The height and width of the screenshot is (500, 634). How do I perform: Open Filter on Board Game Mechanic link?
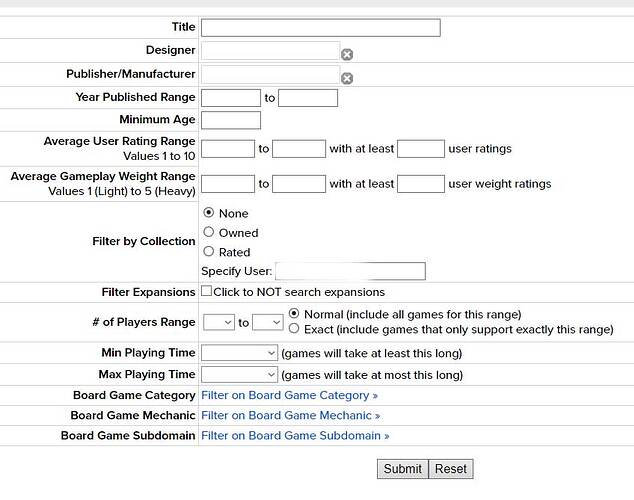pyautogui.click(x=290, y=415)
